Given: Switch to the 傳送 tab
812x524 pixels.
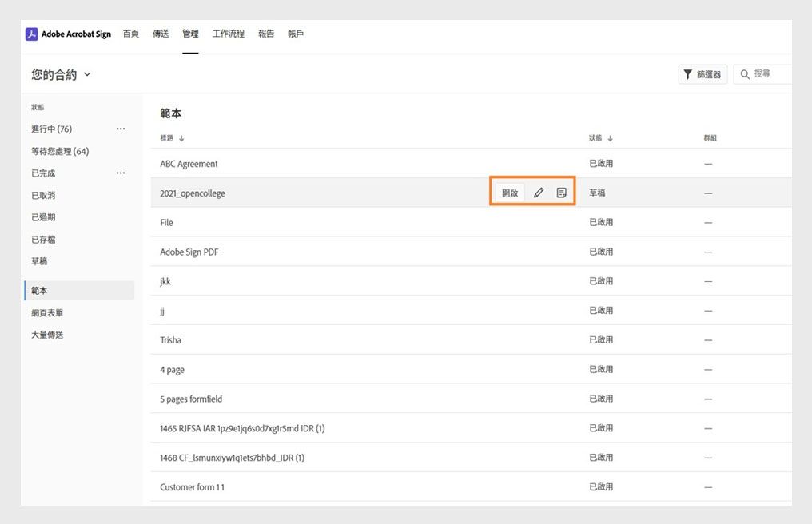Looking at the screenshot, I should [x=161, y=34].
